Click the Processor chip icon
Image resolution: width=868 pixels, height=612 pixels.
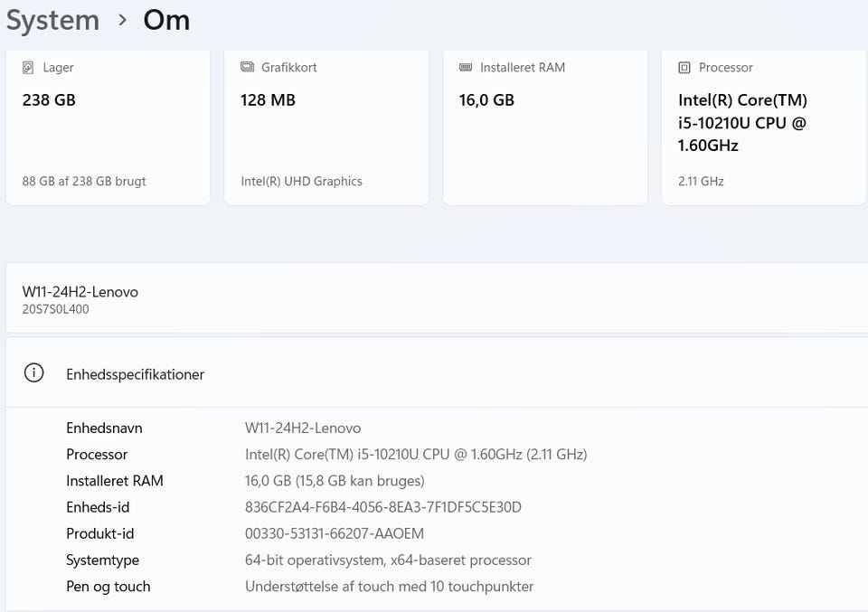(x=684, y=68)
